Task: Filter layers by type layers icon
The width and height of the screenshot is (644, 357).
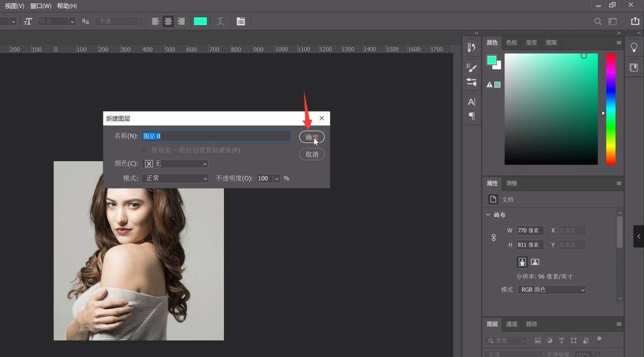Action: tap(561, 341)
